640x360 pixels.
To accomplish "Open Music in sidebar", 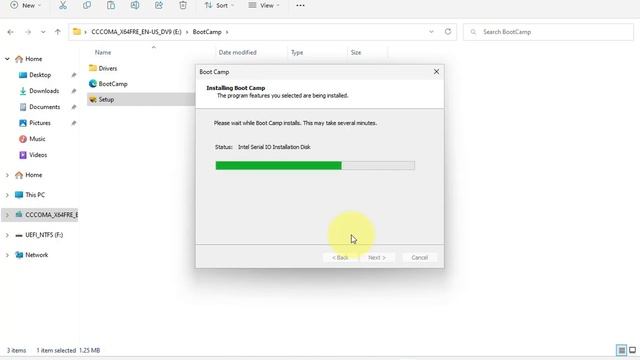I will (37, 139).
